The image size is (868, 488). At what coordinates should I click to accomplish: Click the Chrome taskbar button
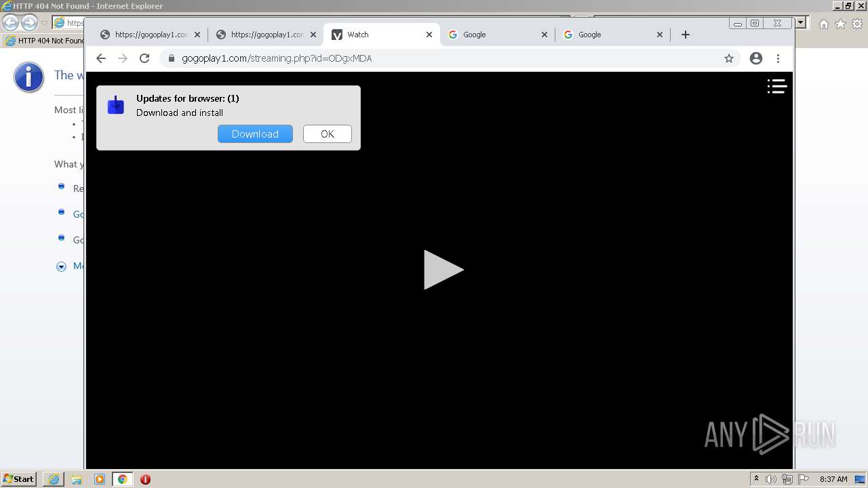click(123, 479)
